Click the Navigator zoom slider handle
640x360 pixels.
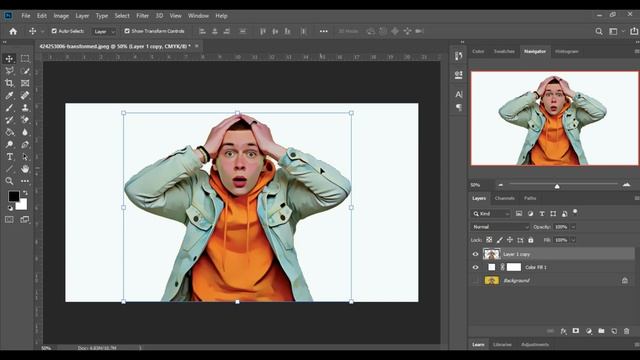[x=557, y=186]
